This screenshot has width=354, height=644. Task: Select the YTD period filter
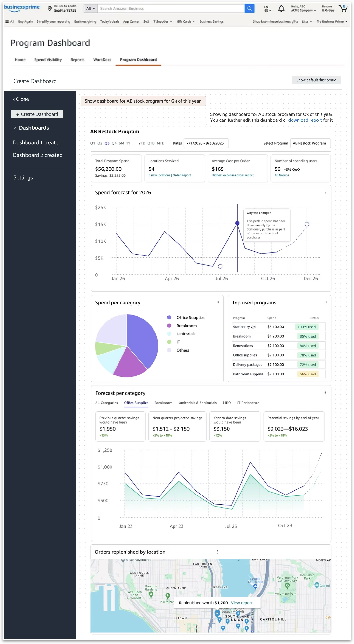142,143
